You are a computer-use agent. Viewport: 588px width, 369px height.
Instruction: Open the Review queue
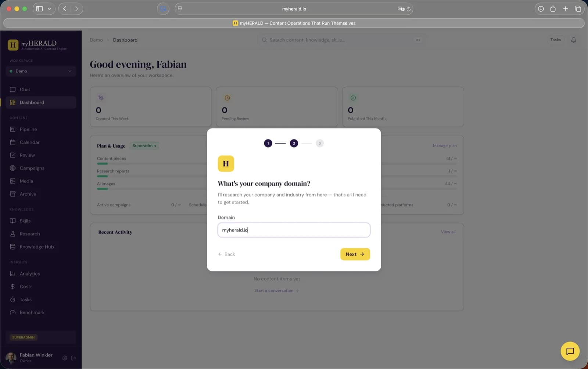tap(41, 155)
